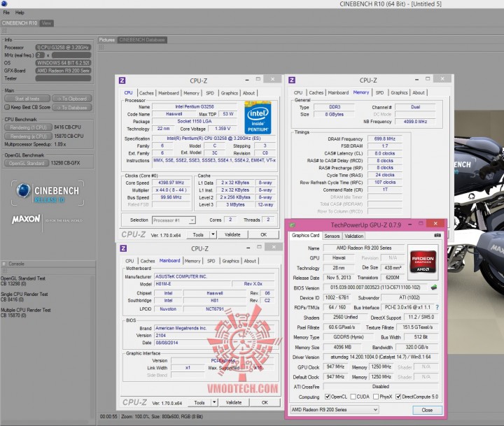Click the View tab next to CINEBENCH R10

47,23
